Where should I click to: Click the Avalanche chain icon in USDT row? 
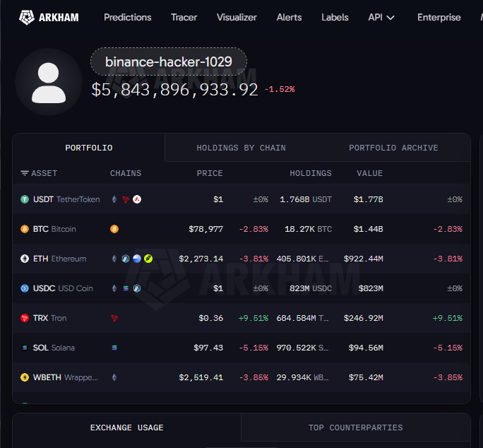[137, 199]
